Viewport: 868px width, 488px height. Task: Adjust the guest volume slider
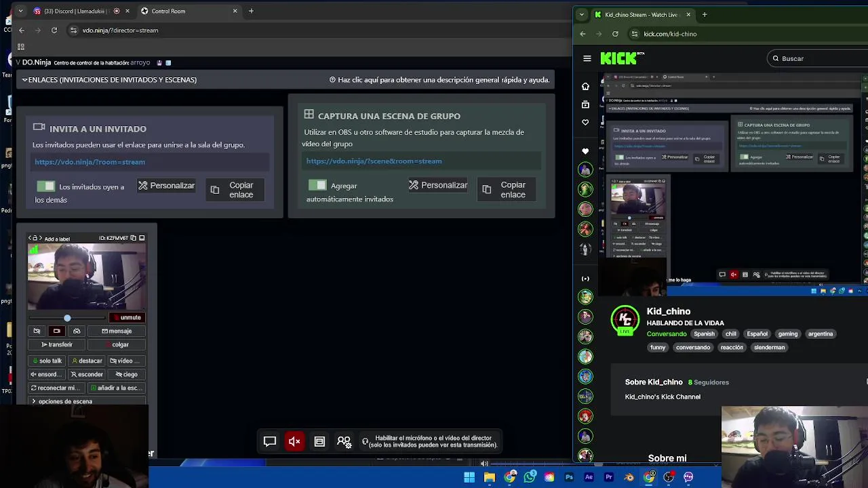[67, 317]
